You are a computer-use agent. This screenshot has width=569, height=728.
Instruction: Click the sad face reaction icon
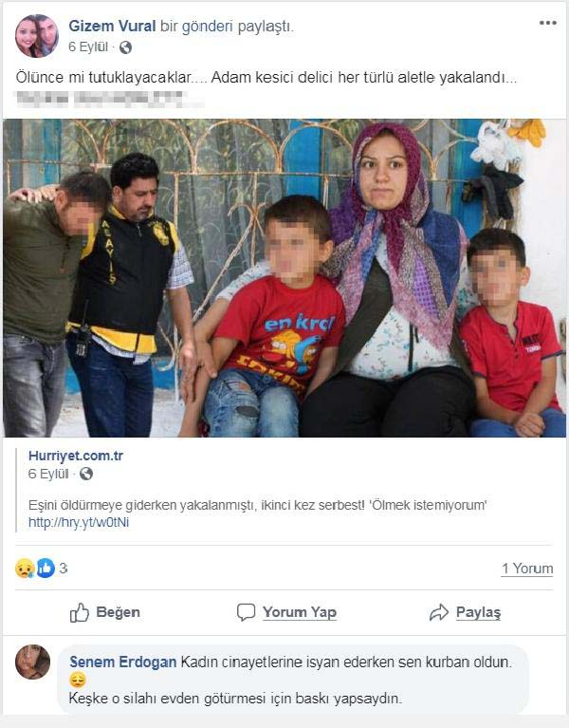coord(25,569)
